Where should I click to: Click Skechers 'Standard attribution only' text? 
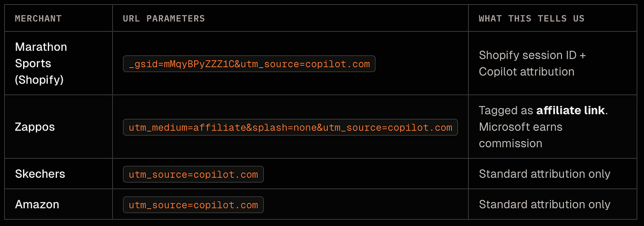544,174
